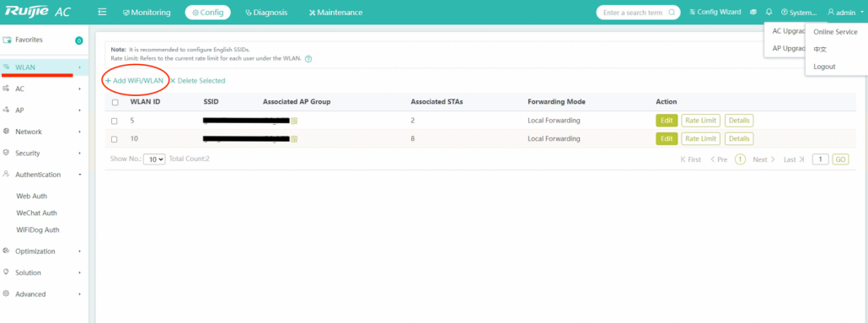Switch to the Monitoring tab
This screenshot has width=868, height=323.
click(x=147, y=12)
